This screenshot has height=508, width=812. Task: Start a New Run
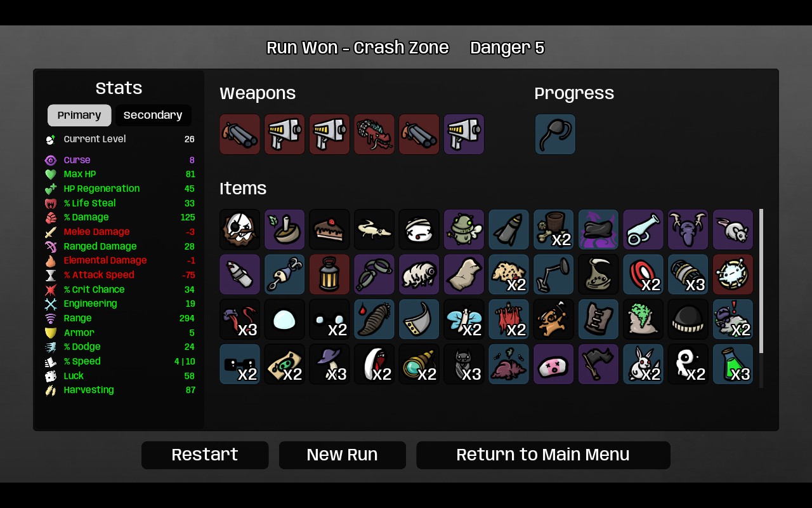coord(343,455)
